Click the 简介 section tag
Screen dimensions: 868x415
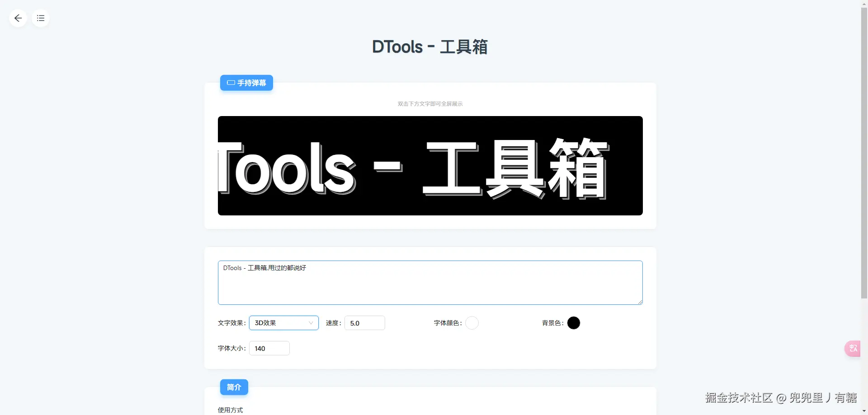(234, 387)
